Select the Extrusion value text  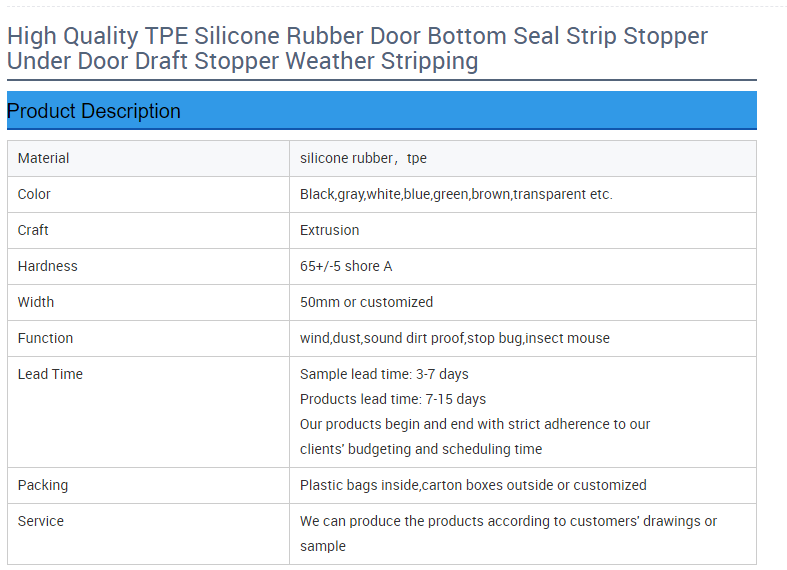coord(329,230)
